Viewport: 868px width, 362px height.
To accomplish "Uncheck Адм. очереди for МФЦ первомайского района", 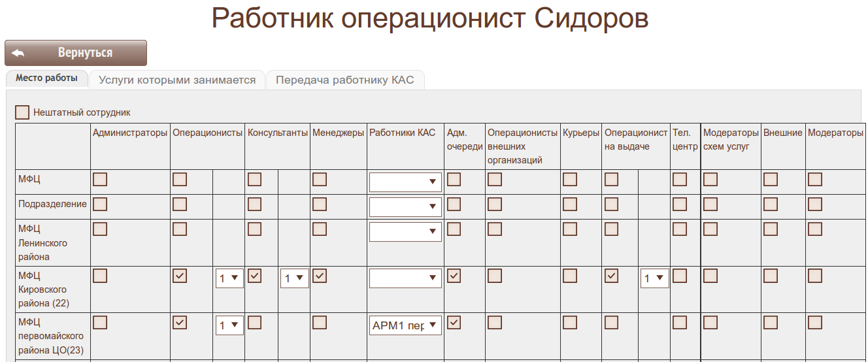I will [x=454, y=323].
